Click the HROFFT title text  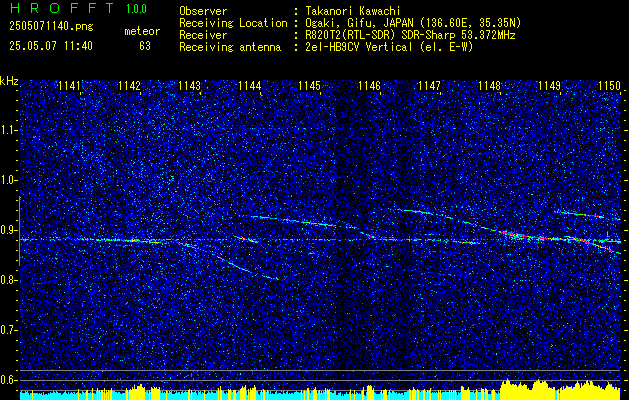click(x=62, y=8)
